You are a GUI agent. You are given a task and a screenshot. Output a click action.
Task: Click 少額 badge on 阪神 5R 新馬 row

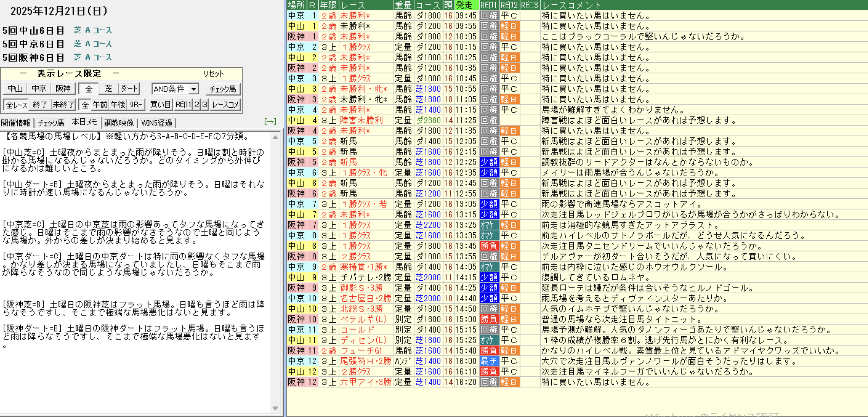tap(489, 162)
